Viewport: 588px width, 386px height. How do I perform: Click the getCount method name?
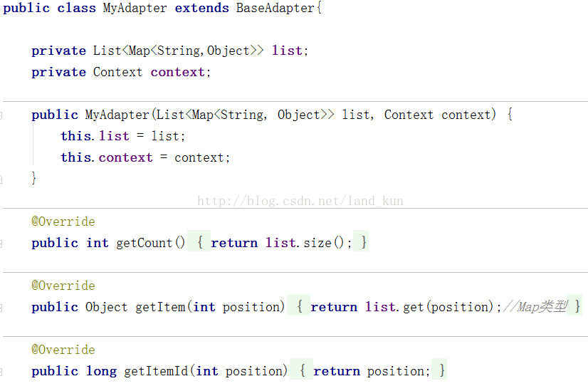click(145, 243)
